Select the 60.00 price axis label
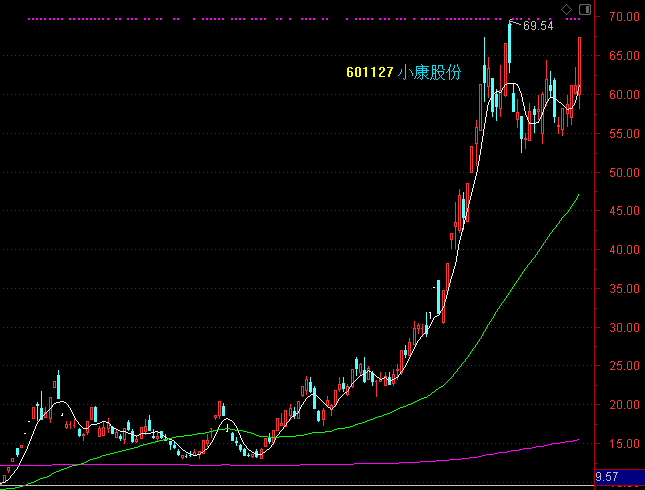Viewport: 645px width, 490px height. 624,95
